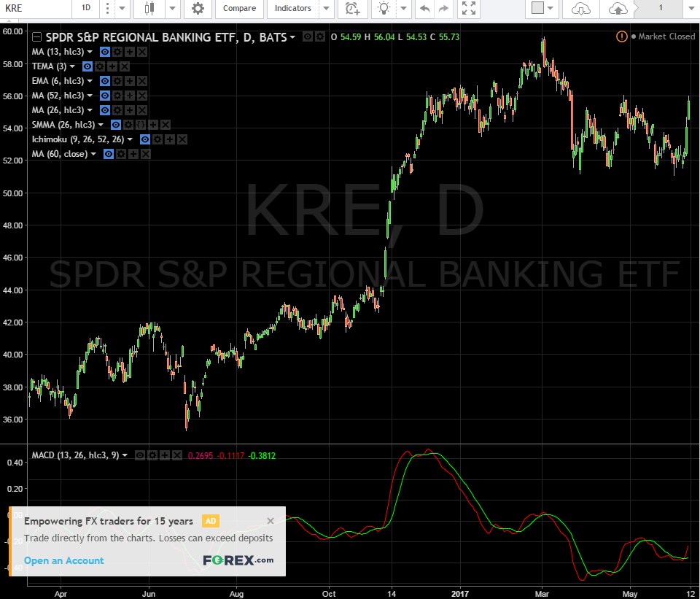Click the yellow AD badge
Image resolution: width=700 pixels, height=599 pixels.
pyautogui.click(x=210, y=521)
